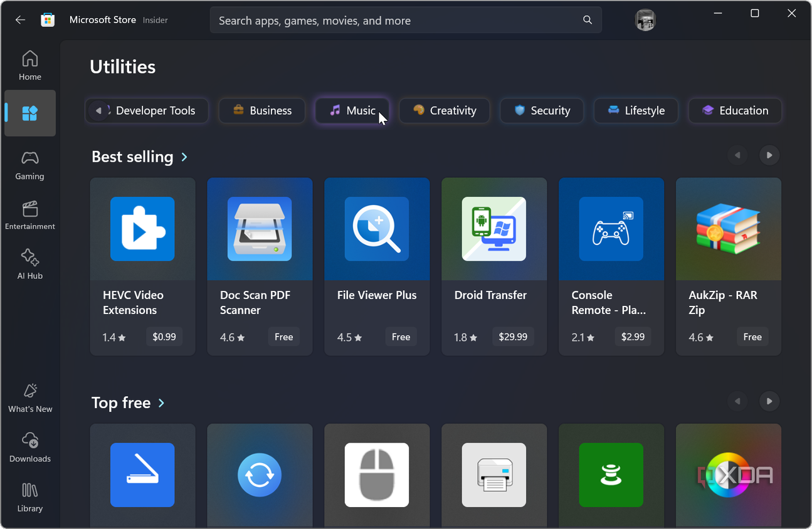Click the $2.99 Console Remote price
Image resolution: width=812 pixels, height=529 pixels.
tap(633, 337)
